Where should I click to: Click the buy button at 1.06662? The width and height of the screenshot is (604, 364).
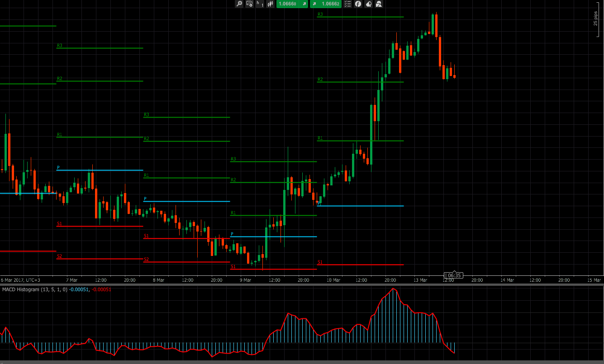[325, 4]
